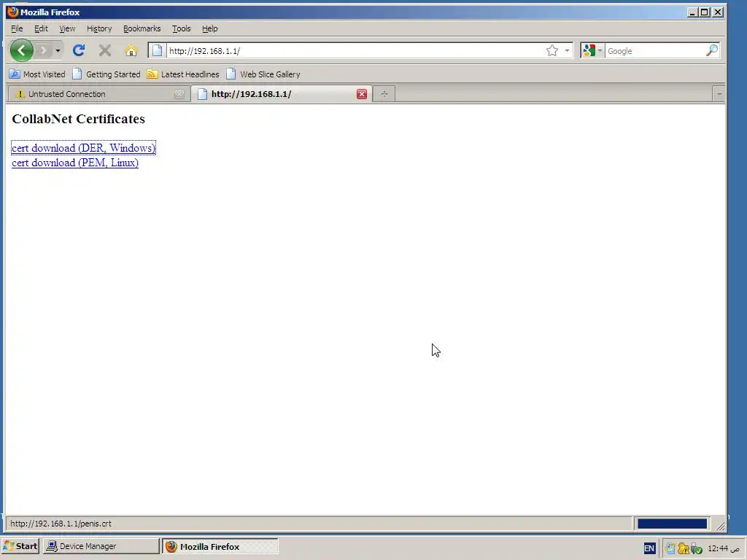
Task: Bookmark this page with the star icon
Action: (x=552, y=50)
